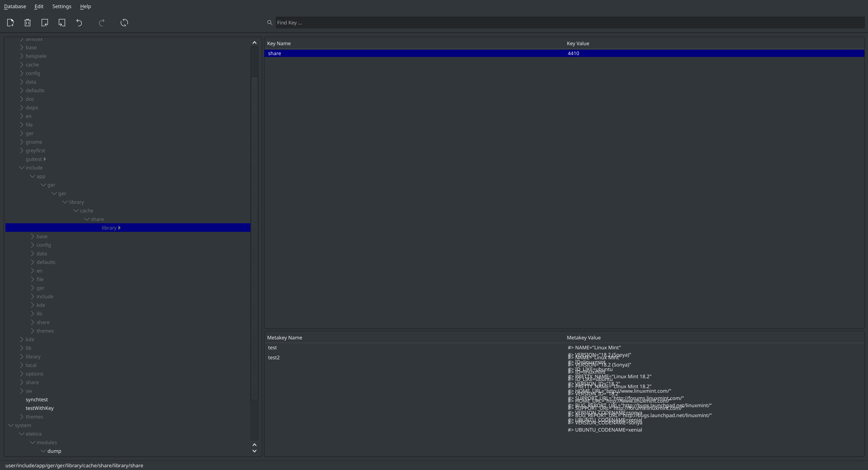Click the redo arrow icon
The height and width of the screenshot is (470, 868).
pyautogui.click(x=101, y=23)
